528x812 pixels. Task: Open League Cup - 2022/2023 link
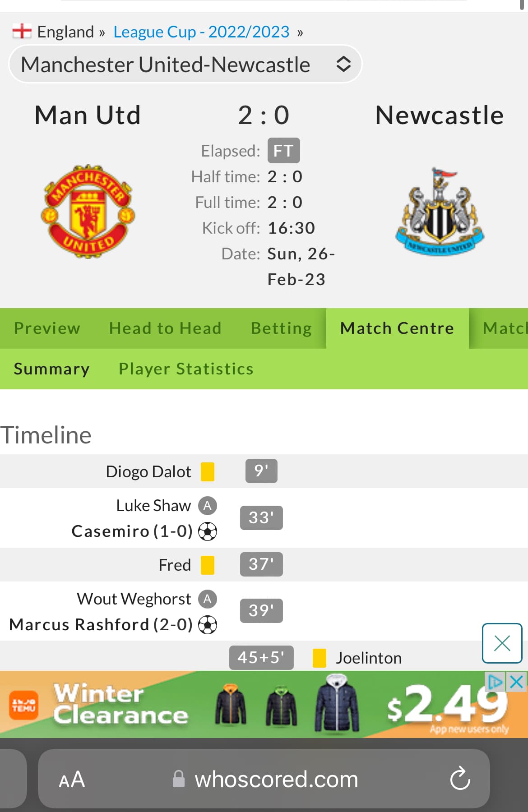tap(201, 32)
